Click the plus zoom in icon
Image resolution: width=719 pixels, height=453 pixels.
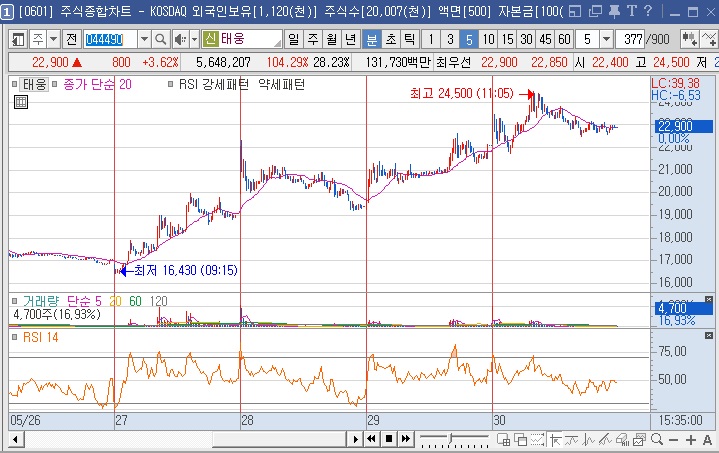pos(691,440)
